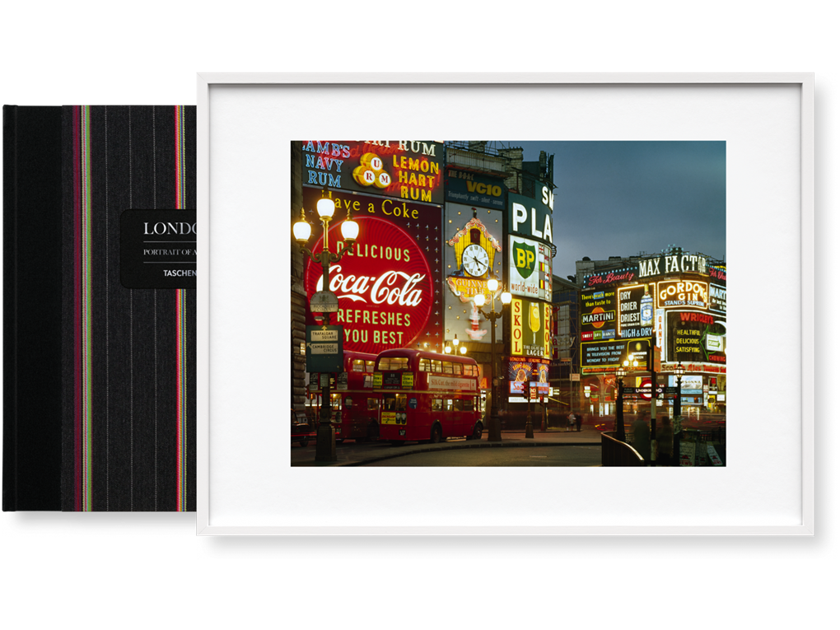Click the 'LEMON HART RUM' sign
Viewport: 840px width, 630px height.
416,178
